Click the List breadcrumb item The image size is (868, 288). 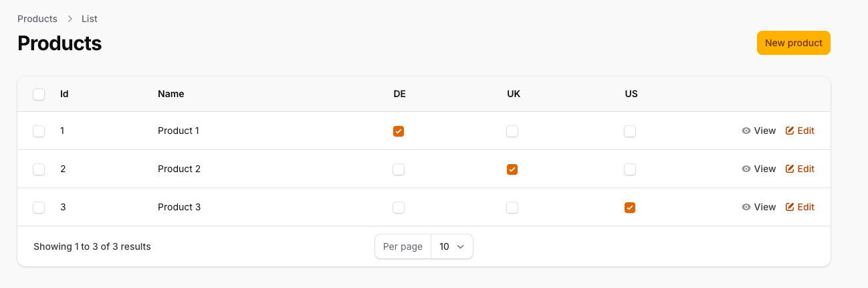(x=90, y=19)
